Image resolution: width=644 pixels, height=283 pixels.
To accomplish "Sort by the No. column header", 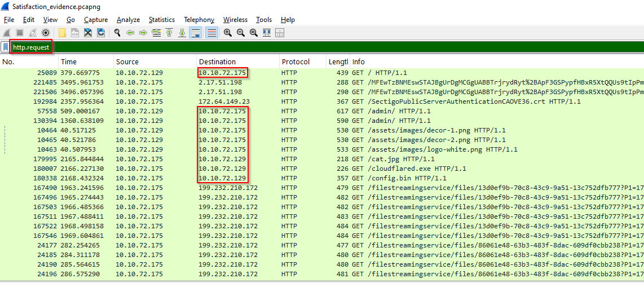I will [x=29, y=61].
